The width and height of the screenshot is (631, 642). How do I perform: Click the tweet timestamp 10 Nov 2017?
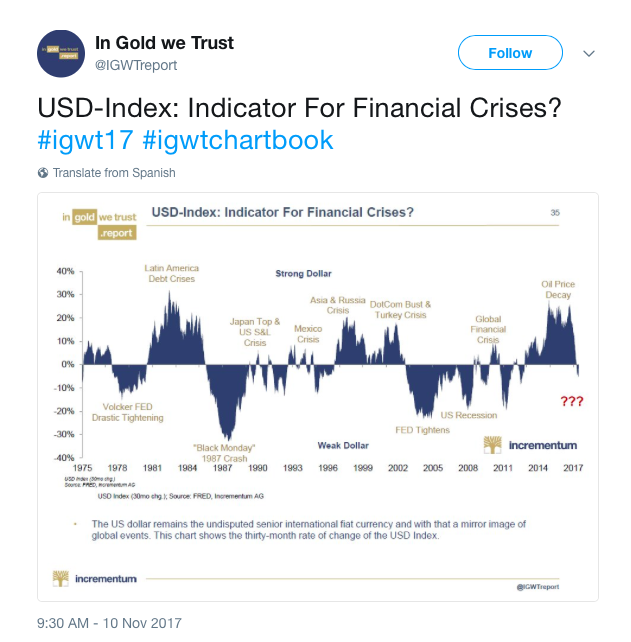click(109, 623)
